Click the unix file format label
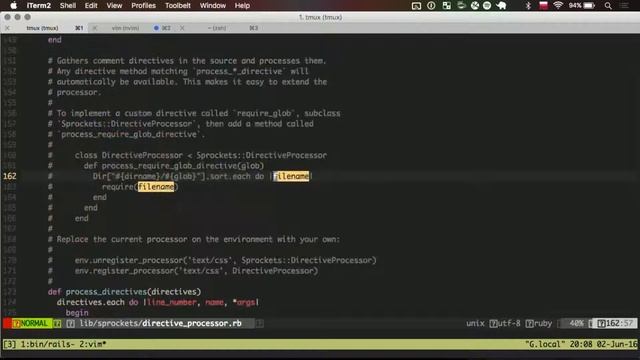 click(475, 323)
